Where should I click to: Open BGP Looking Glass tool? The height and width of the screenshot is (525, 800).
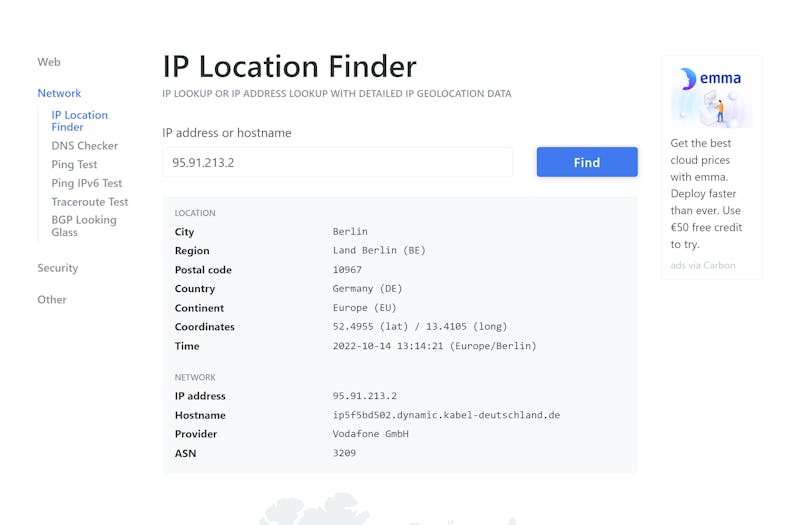click(x=84, y=226)
